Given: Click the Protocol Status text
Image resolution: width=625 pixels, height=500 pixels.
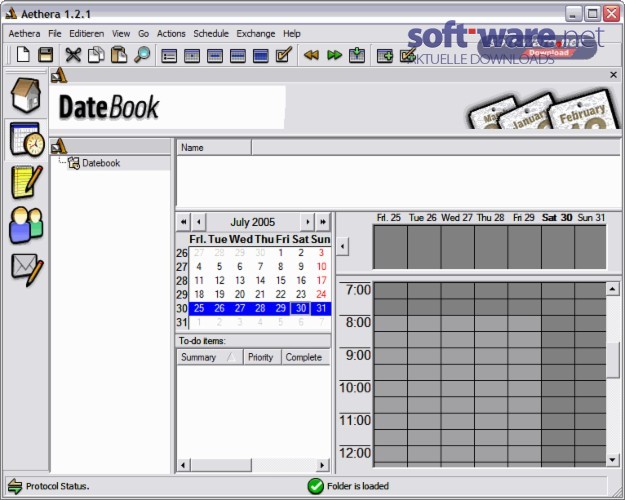Looking at the screenshot, I should pos(57,486).
